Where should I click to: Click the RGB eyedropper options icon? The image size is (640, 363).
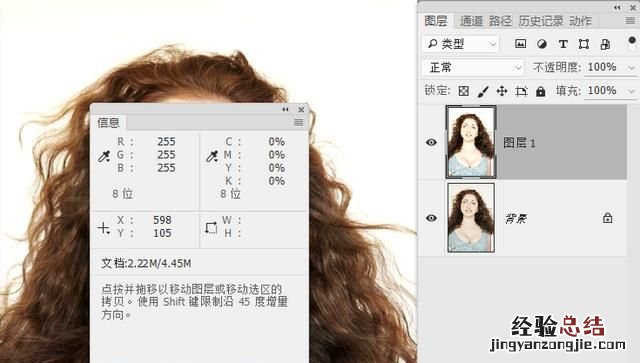(x=104, y=156)
